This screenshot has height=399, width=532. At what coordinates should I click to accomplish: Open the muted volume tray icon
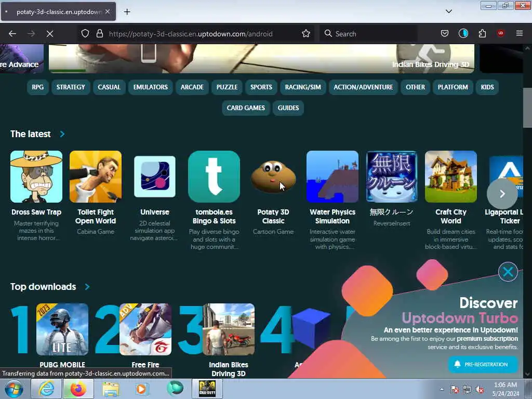click(480, 390)
